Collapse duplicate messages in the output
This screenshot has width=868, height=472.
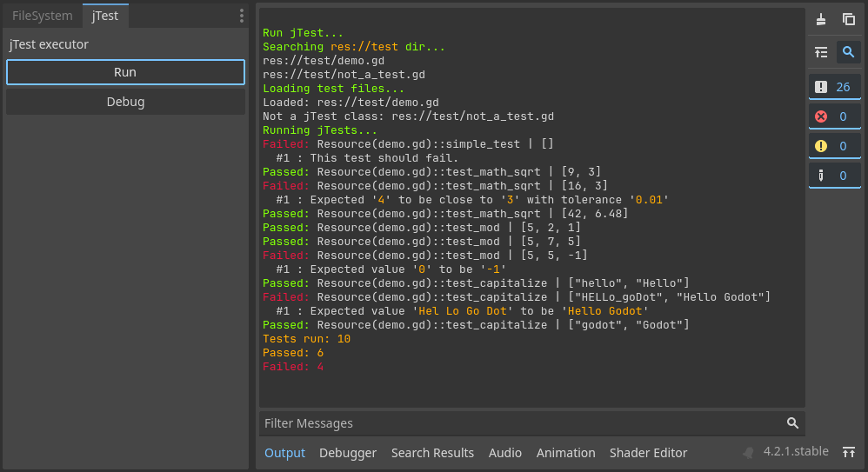821,52
